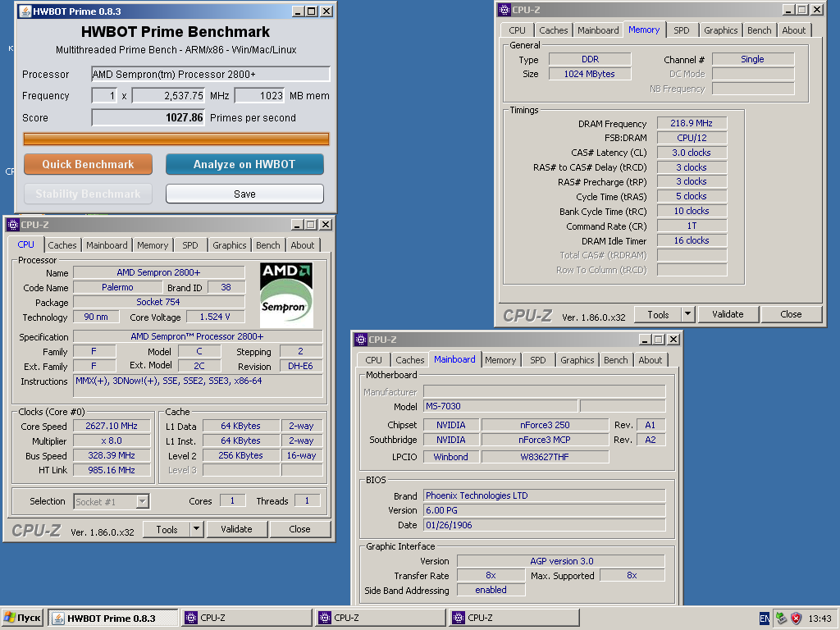Open the Start (Пуск) menu
Screen dimensions: 840x630
point(22,618)
